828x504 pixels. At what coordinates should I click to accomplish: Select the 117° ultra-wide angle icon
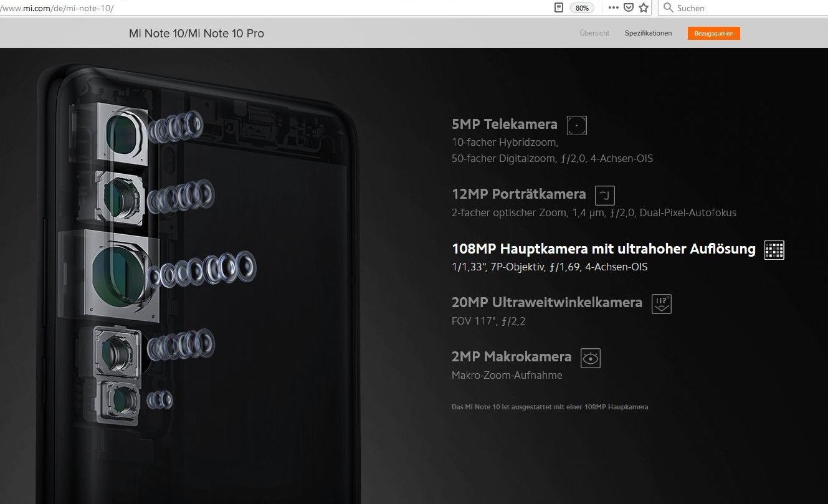[662, 304]
